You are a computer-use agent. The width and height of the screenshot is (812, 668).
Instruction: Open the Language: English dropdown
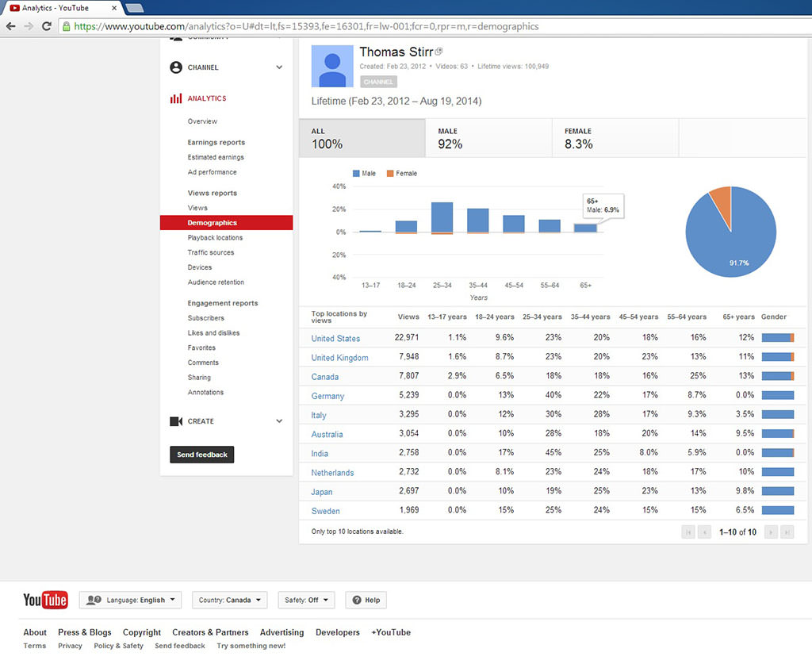(x=131, y=600)
